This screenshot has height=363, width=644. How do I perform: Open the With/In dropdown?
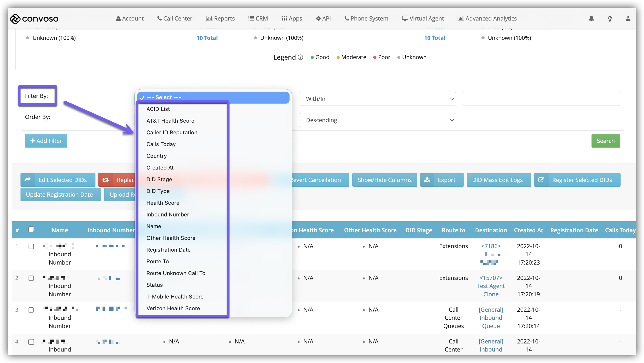coord(377,99)
